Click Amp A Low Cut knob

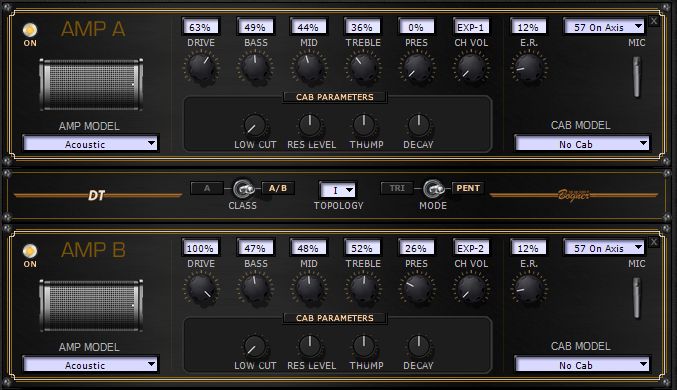click(255, 125)
